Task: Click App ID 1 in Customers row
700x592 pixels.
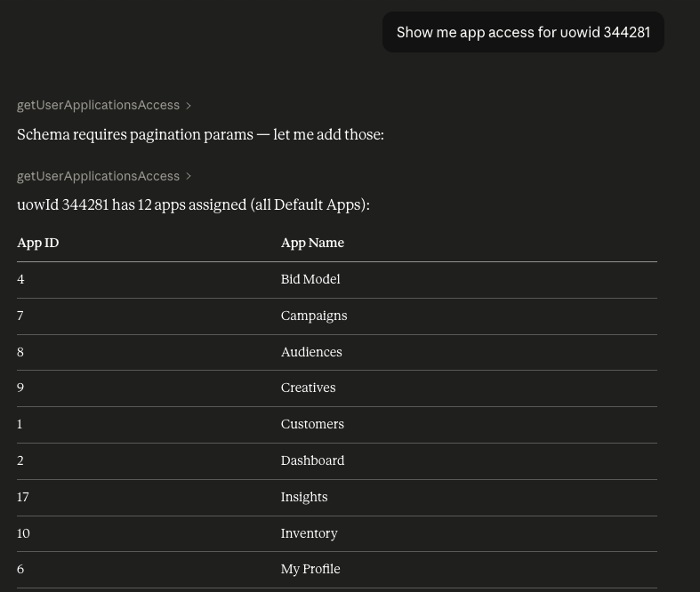Action: (x=20, y=424)
